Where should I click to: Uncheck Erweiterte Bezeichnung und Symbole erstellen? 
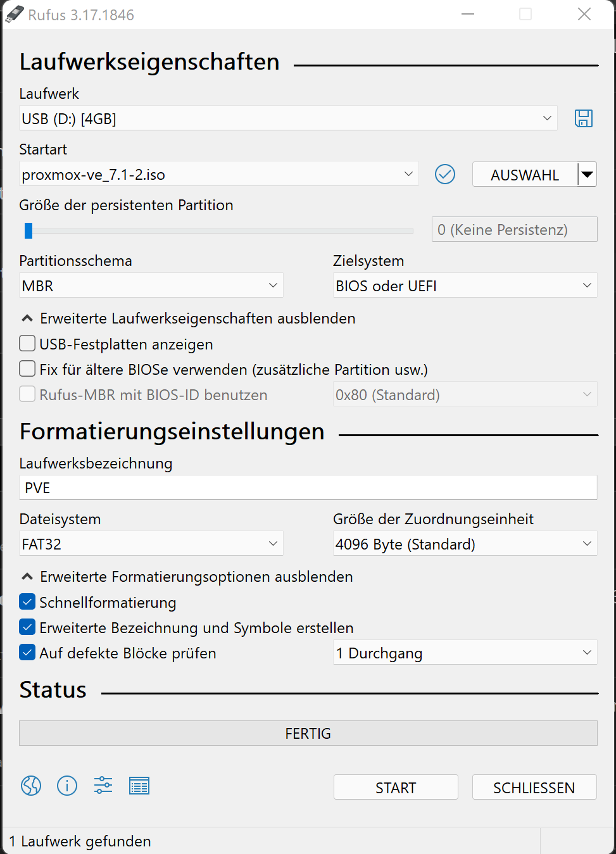click(x=27, y=627)
